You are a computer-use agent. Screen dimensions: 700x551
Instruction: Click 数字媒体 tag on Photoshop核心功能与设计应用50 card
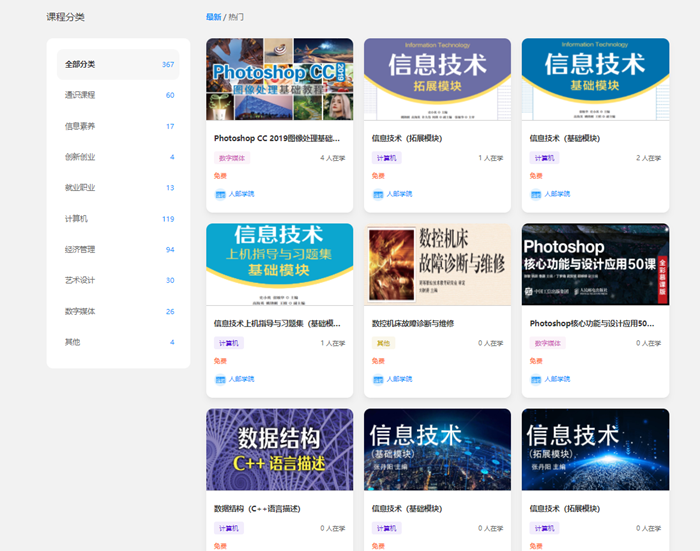(548, 343)
